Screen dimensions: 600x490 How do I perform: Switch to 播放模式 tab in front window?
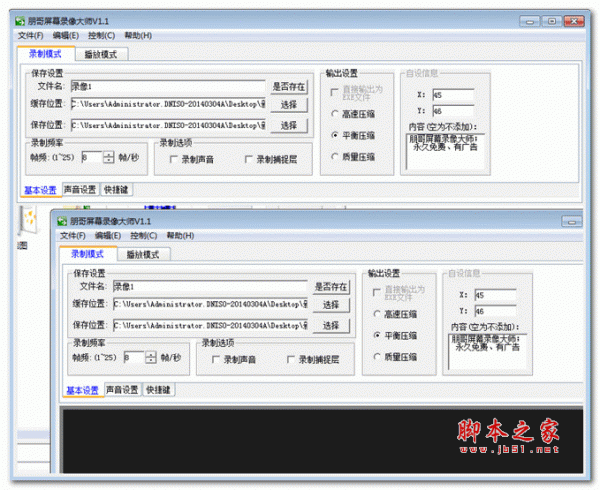point(143,255)
